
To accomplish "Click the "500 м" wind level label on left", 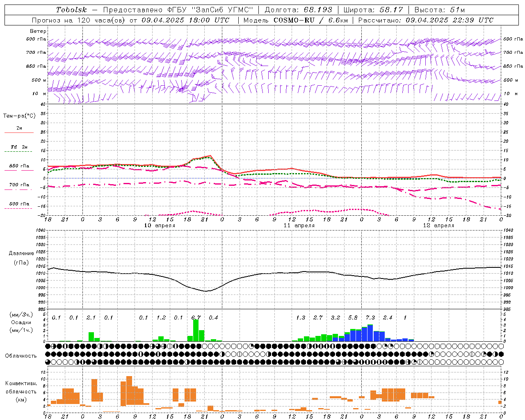I will click(x=39, y=80).
